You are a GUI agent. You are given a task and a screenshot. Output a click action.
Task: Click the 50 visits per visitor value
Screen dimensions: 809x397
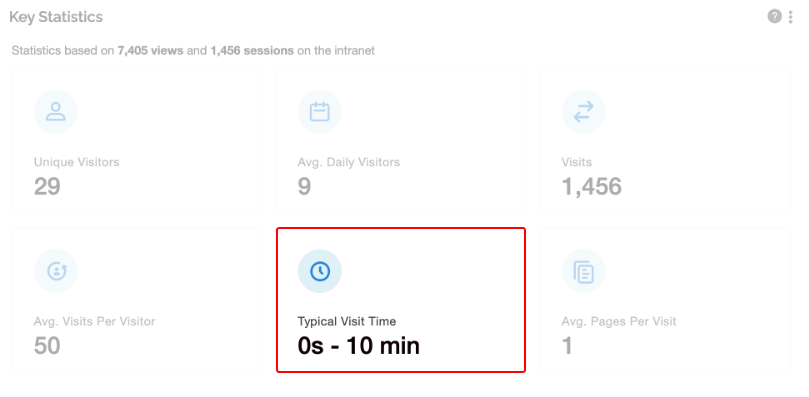tap(47, 346)
